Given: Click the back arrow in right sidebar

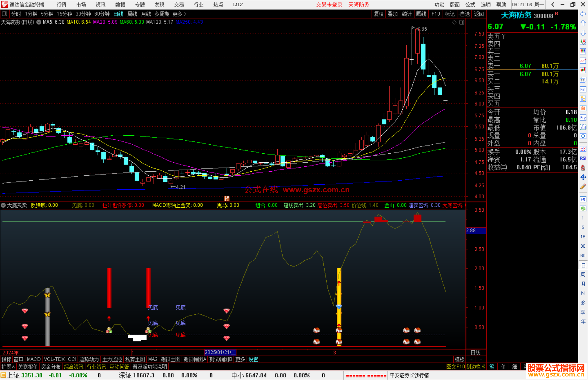Looking at the screenshot, I should [583, 14].
